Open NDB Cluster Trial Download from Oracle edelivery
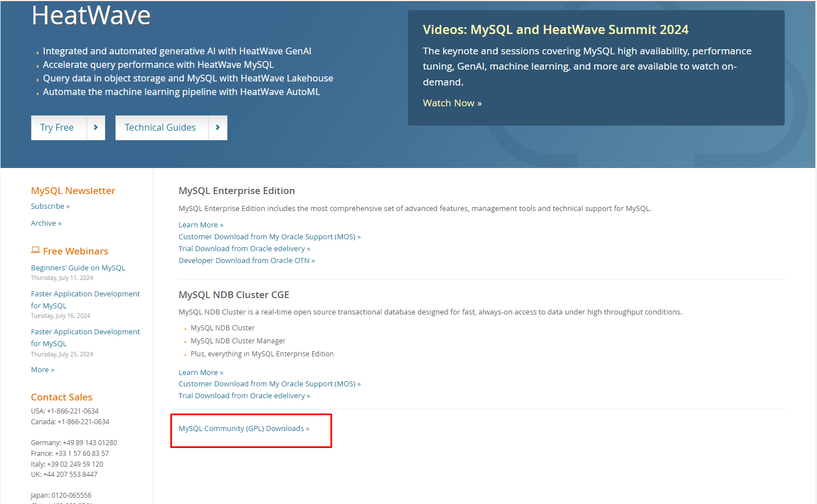Viewport: 817px width, 504px height. click(244, 396)
